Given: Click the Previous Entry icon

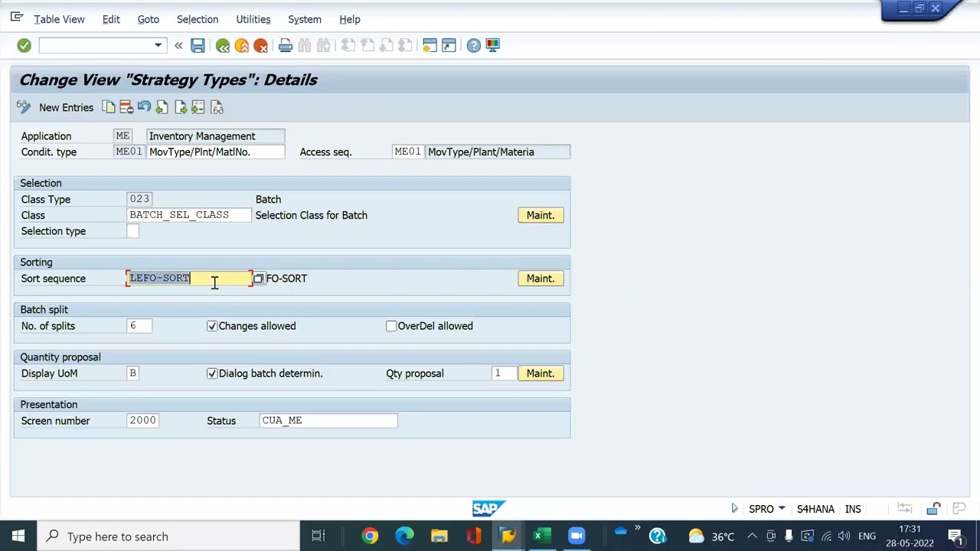Looking at the screenshot, I should 162,107.
